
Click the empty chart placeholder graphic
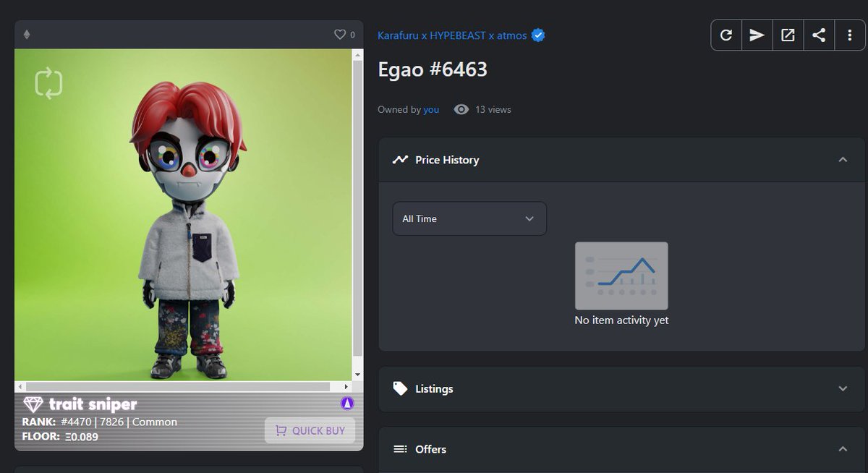(621, 276)
